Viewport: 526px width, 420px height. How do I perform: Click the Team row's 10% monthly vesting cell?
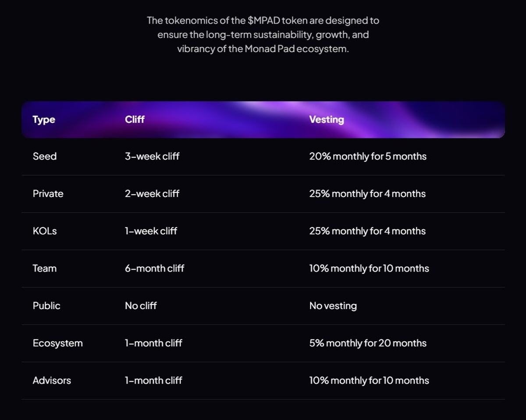pyautogui.click(x=369, y=268)
